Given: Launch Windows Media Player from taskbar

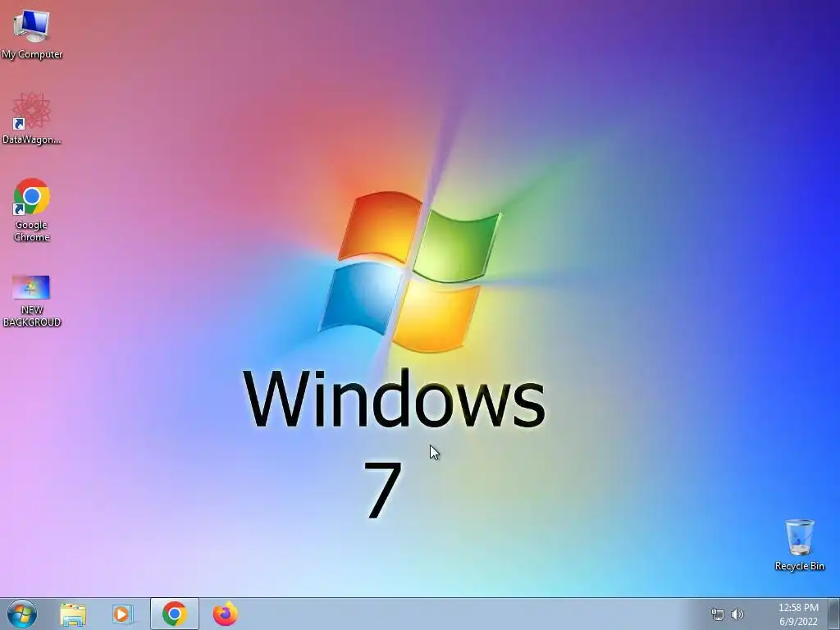Looking at the screenshot, I should coord(122,614).
